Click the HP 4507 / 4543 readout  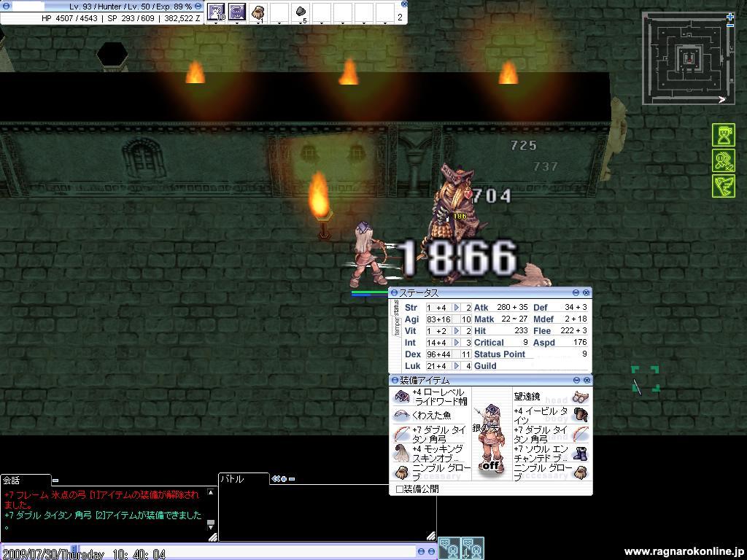(69, 18)
